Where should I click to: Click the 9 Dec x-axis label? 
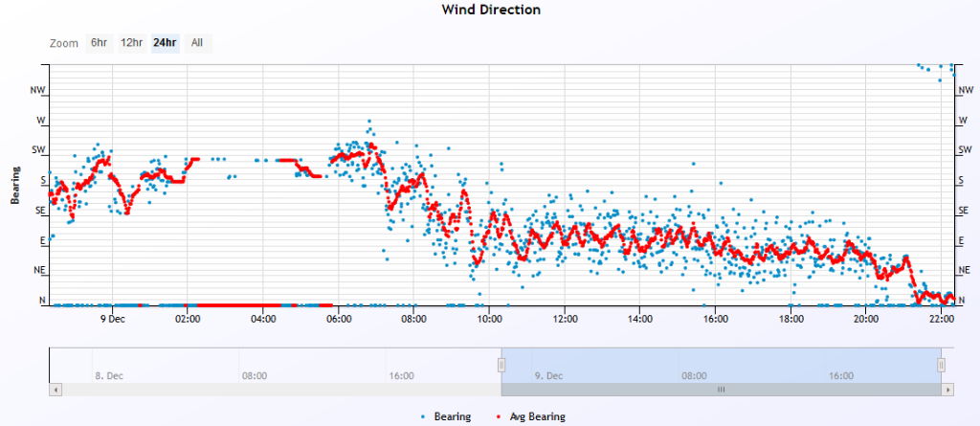tap(113, 319)
